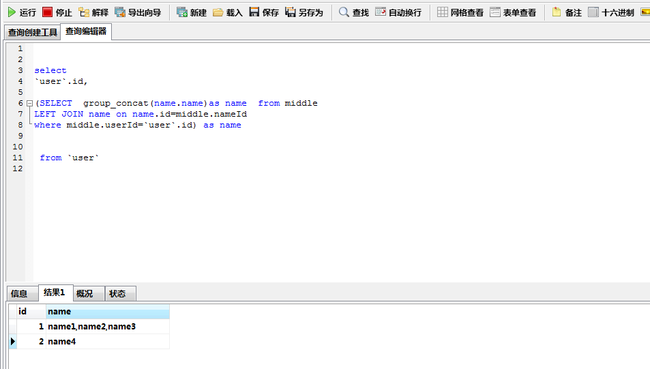Click the row indicator arrow for row 2

[12, 342]
